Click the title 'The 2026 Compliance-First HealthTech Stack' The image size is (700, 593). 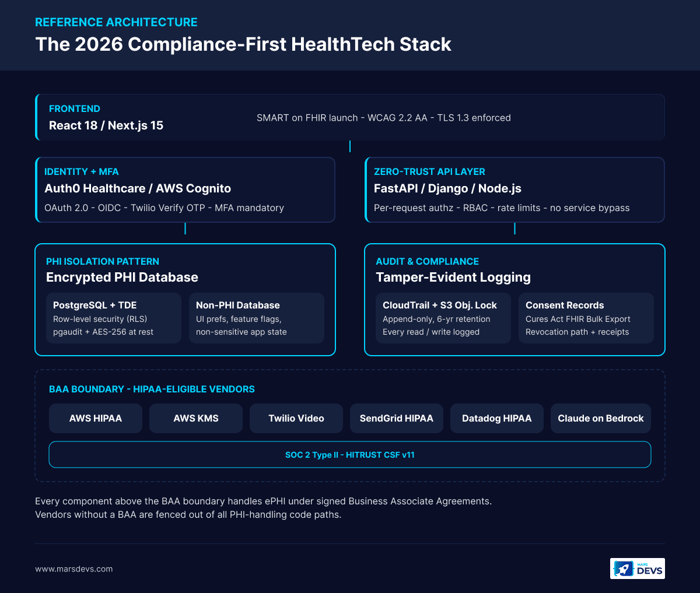[243, 44]
